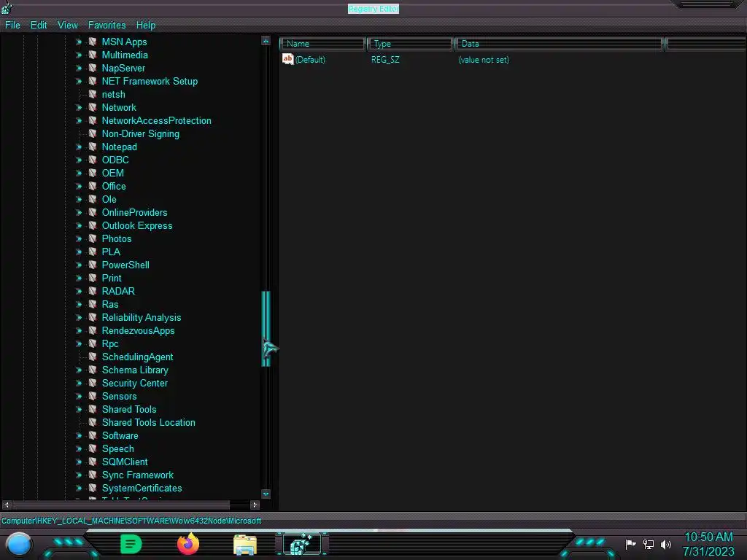Expand the Notepad key
The image size is (747, 560).
[79, 147]
